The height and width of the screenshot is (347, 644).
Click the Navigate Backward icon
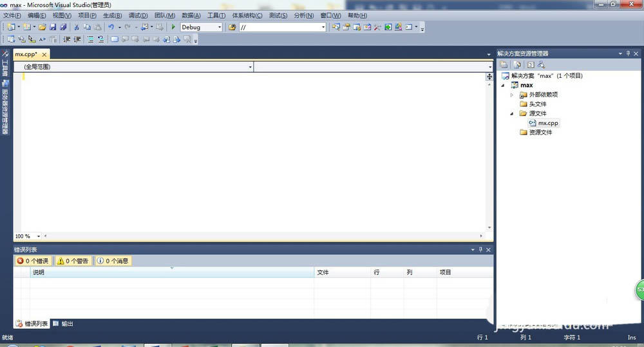[x=144, y=27]
